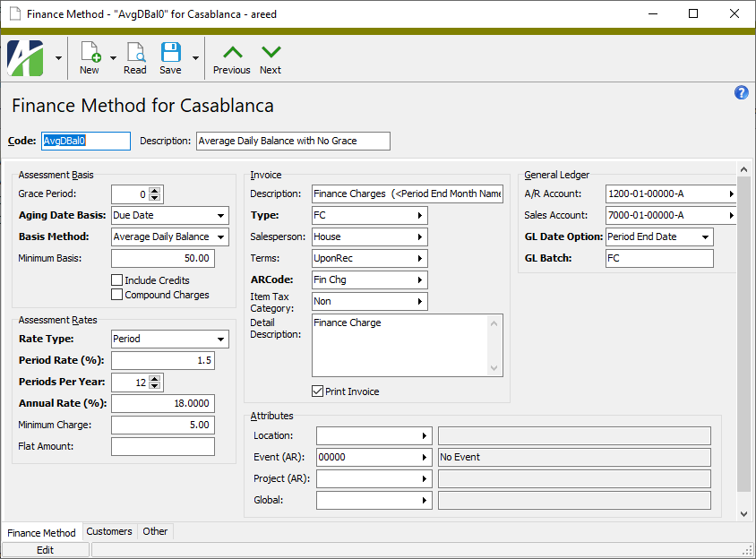Open lookup arrow for A/R Account
Screen dimensions: 756x559
(x=731, y=193)
